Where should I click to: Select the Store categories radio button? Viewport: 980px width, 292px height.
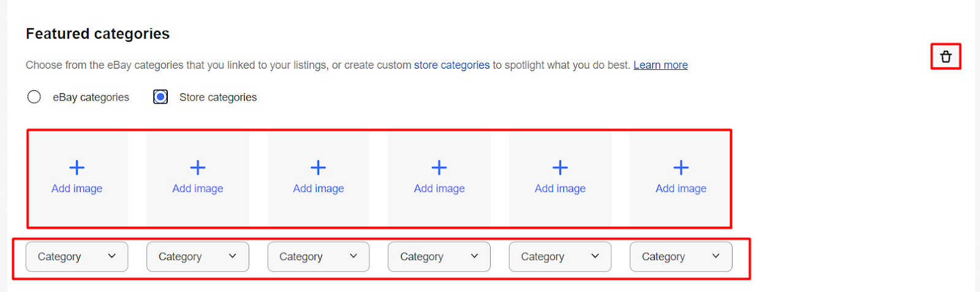point(160,97)
